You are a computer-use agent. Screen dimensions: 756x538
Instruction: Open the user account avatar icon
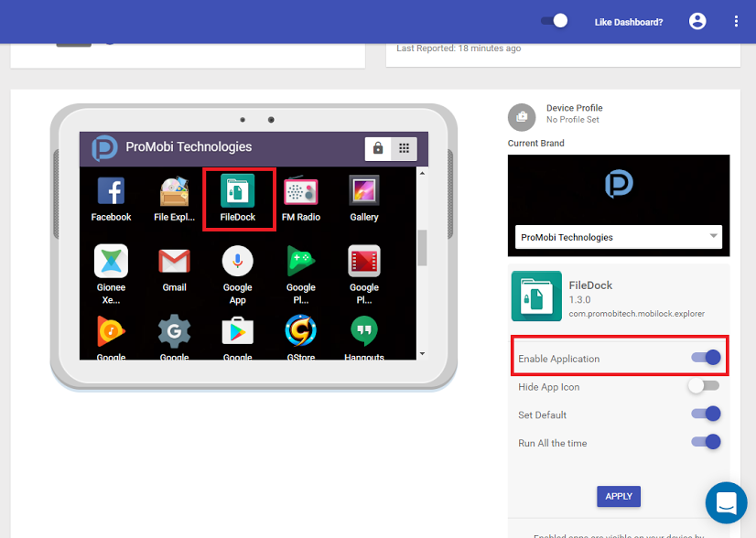697,21
